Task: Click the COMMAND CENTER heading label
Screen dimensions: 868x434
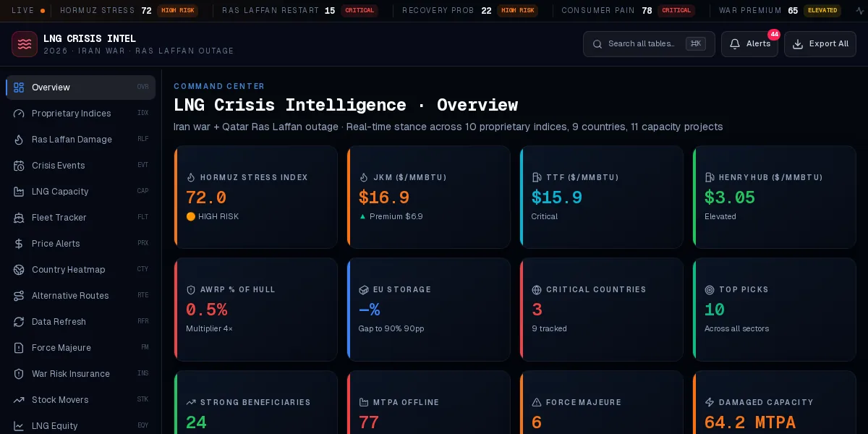Action: (x=219, y=86)
